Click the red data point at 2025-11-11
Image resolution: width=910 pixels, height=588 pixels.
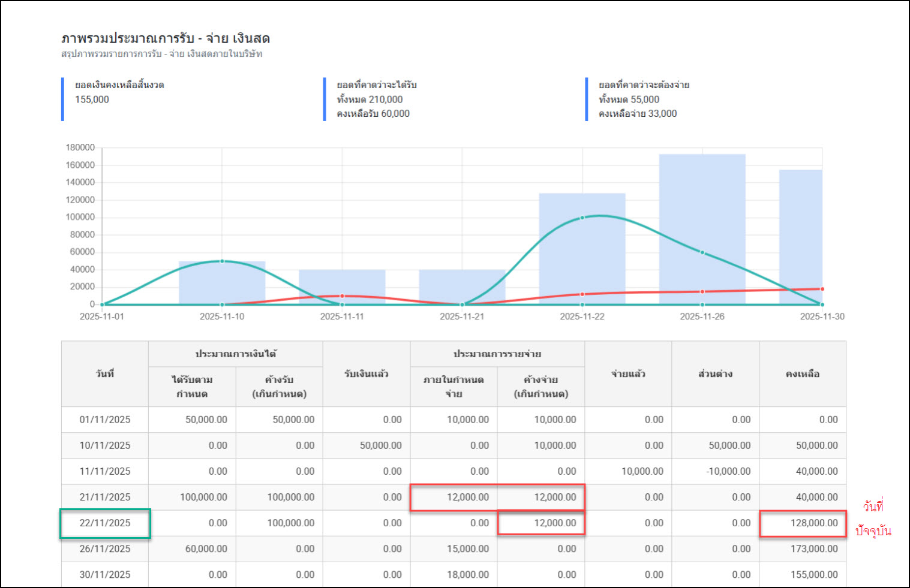click(342, 296)
